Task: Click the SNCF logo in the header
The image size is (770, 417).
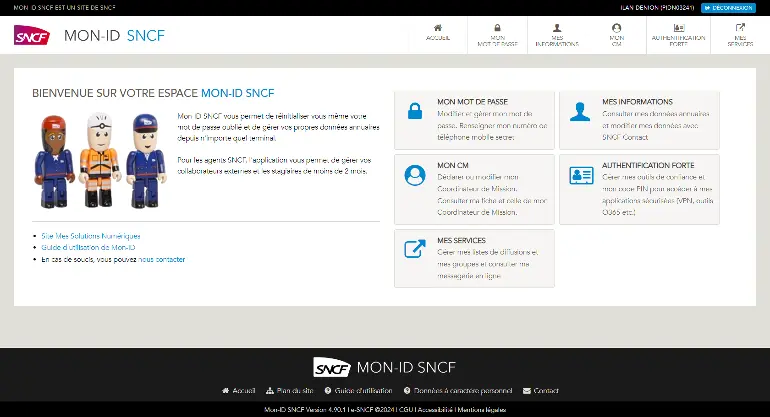Action: point(32,35)
